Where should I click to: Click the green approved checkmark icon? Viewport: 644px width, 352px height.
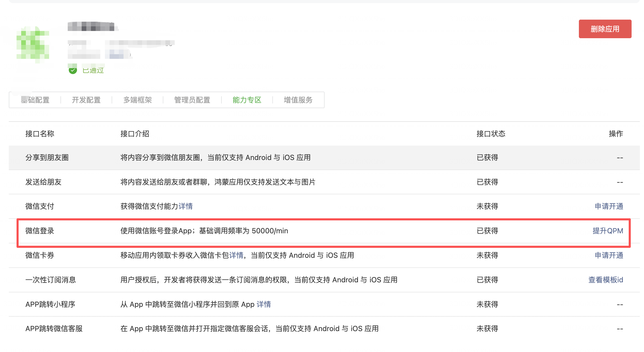[x=73, y=70]
